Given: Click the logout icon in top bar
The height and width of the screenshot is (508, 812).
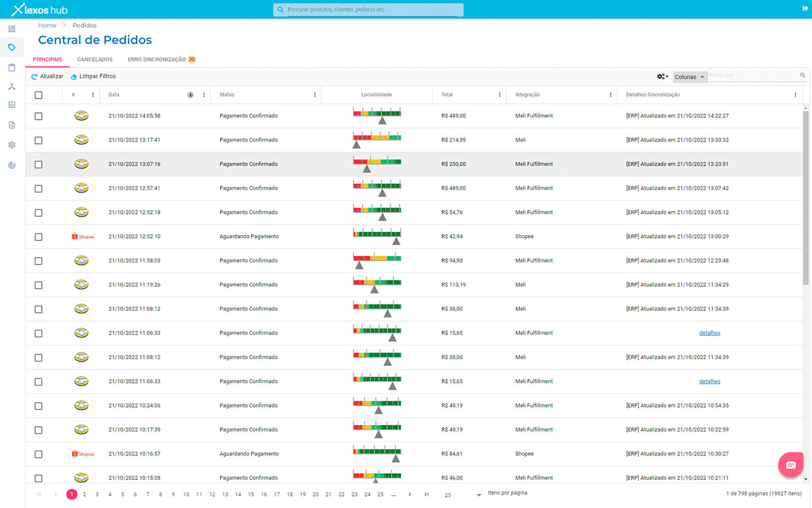Looking at the screenshot, I should [805, 8].
